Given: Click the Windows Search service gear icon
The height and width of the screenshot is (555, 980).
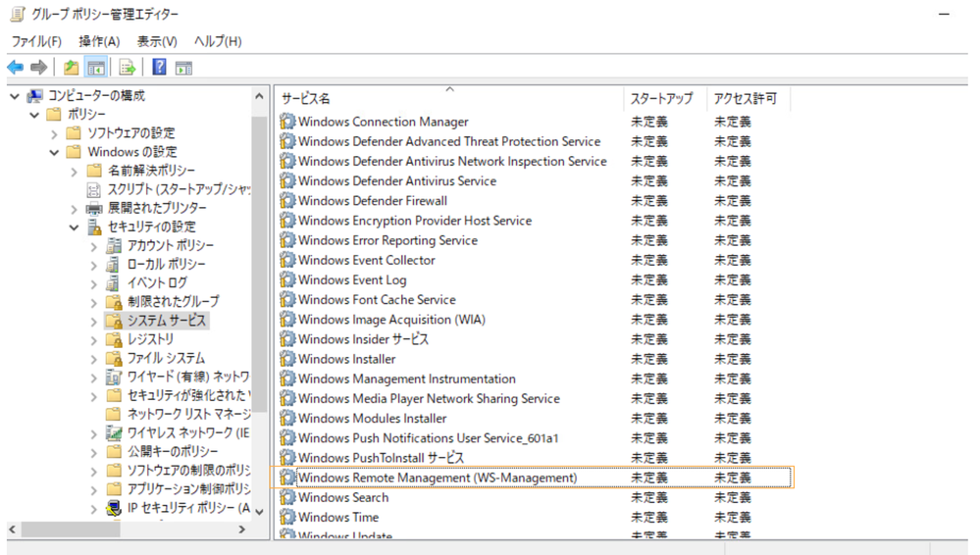Looking at the screenshot, I should [287, 497].
